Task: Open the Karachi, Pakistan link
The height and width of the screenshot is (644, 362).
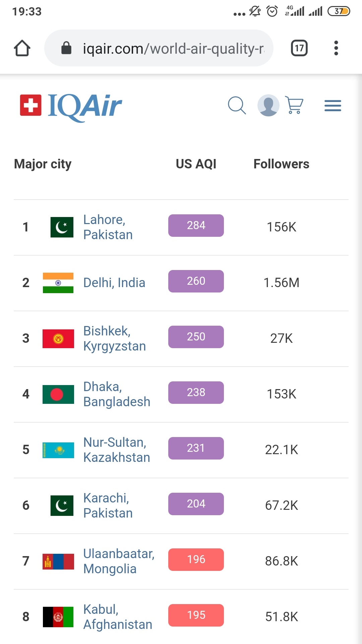Action: click(x=108, y=505)
